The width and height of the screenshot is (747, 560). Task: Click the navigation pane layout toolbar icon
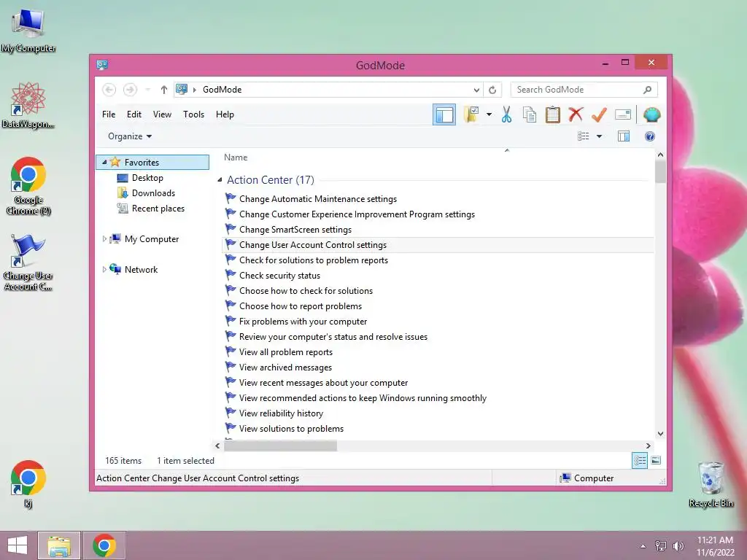[444, 114]
